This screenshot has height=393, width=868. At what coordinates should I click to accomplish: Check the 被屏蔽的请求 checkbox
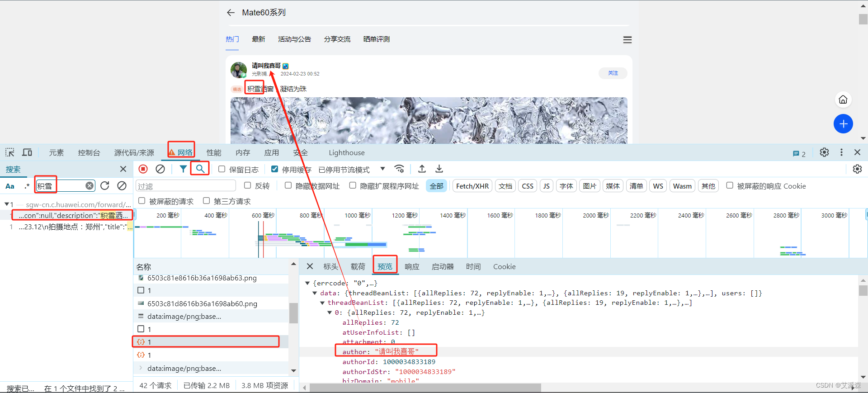(142, 200)
